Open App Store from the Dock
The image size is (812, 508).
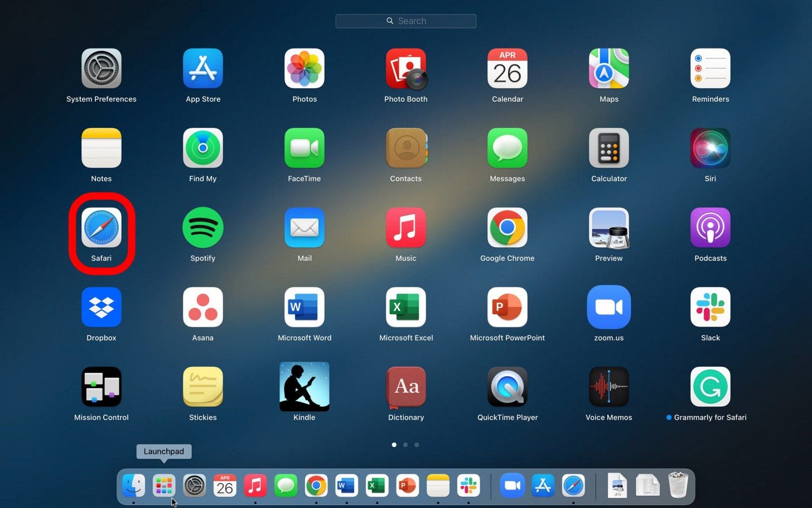[x=543, y=486]
